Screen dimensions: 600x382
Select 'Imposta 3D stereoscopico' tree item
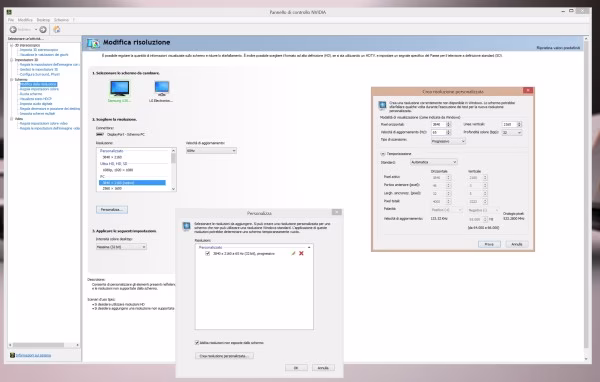[x=39, y=50]
